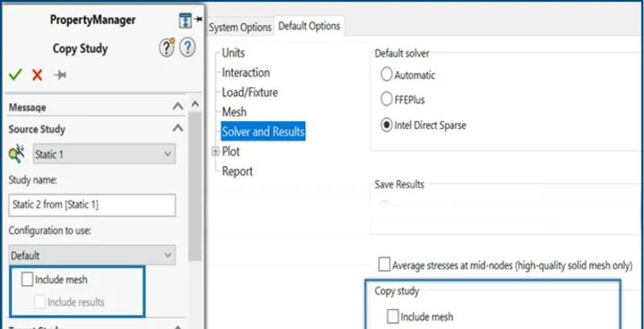Check Include results in PropertyManager
This screenshot has height=329, width=644.
point(39,302)
